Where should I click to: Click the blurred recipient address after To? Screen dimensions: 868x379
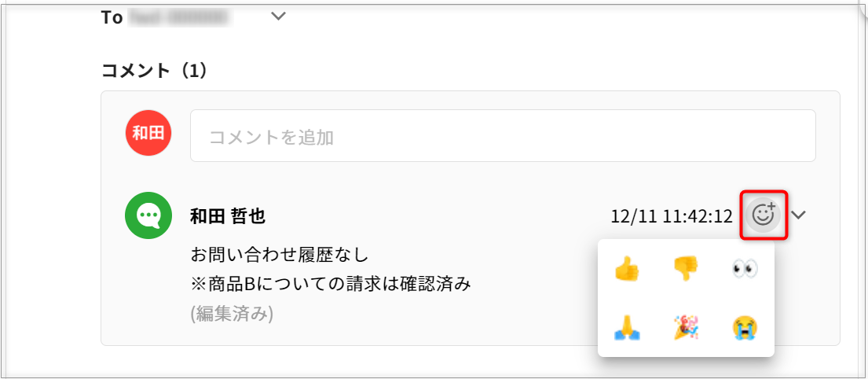(178, 17)
